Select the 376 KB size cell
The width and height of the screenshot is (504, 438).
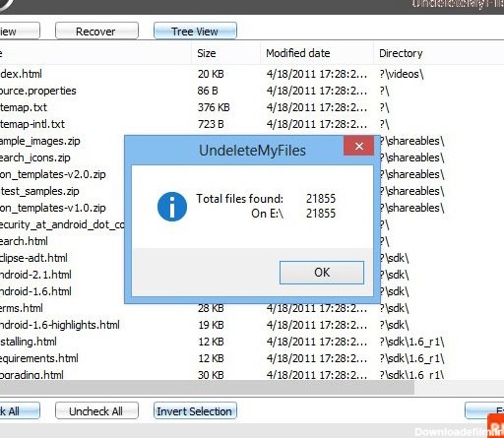(214, 107)
